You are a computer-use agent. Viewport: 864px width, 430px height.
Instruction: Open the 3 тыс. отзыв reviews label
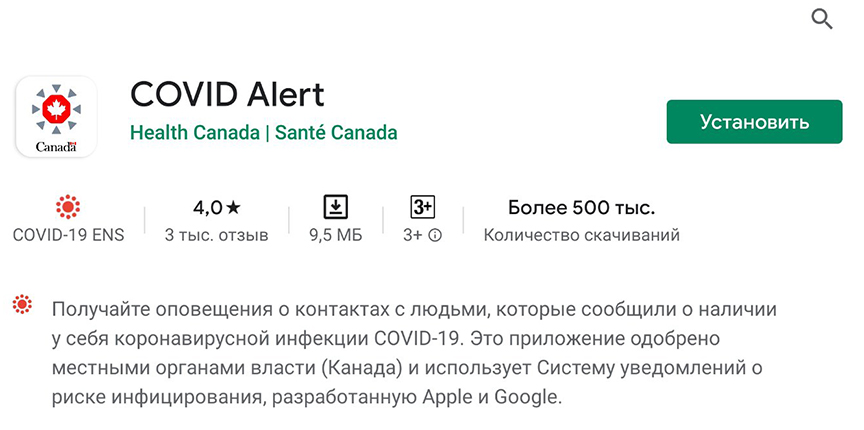tap(216, 236)
